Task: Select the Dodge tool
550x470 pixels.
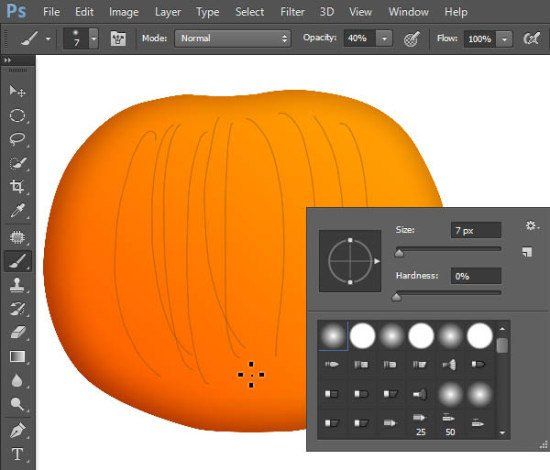Action: point(17,404)
